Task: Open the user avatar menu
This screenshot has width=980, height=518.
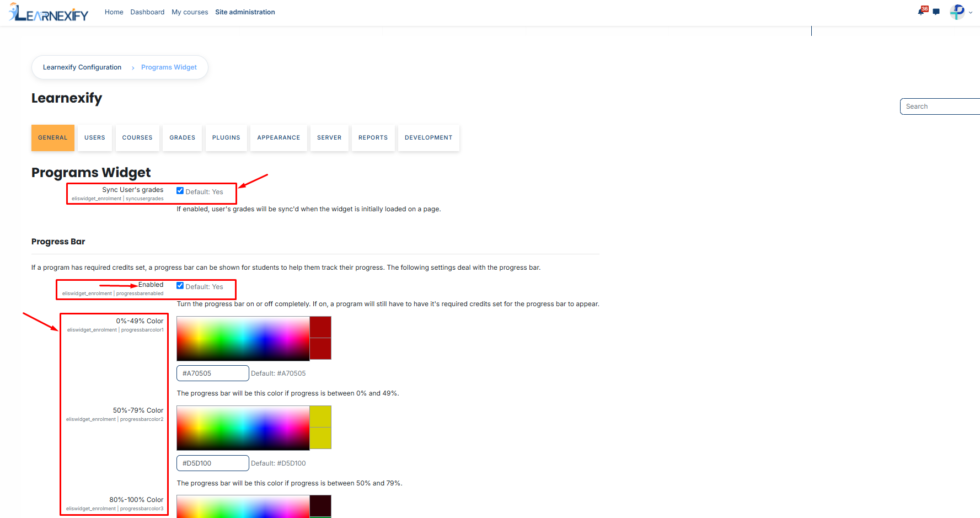Action: click(957, 12)
